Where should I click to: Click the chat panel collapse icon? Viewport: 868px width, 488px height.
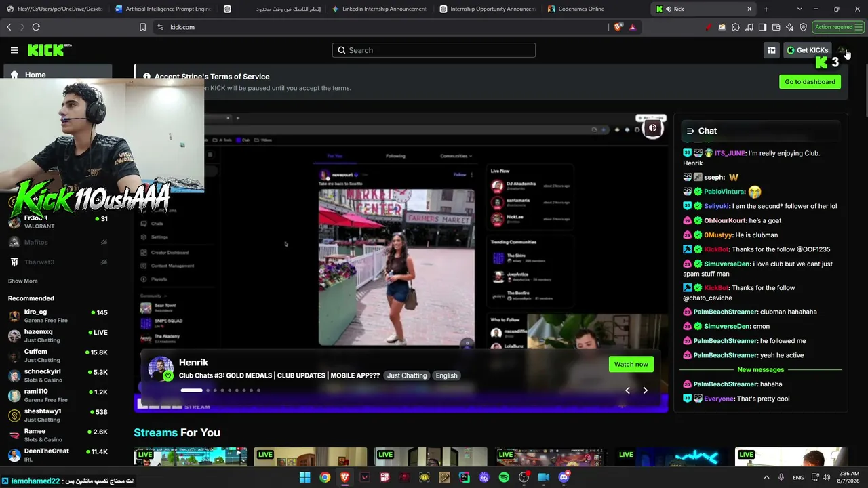tap(690, 131)
